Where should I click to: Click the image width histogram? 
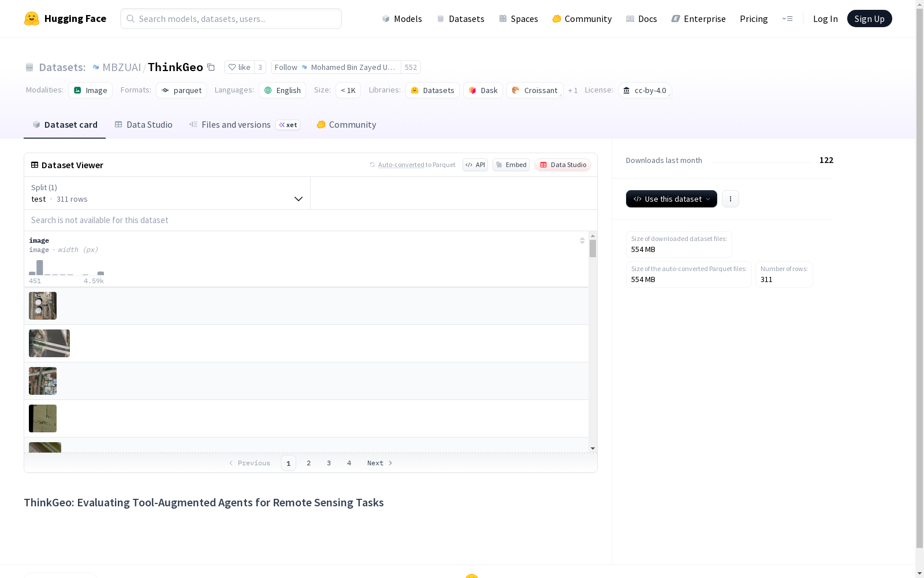[x=66, y=268]
